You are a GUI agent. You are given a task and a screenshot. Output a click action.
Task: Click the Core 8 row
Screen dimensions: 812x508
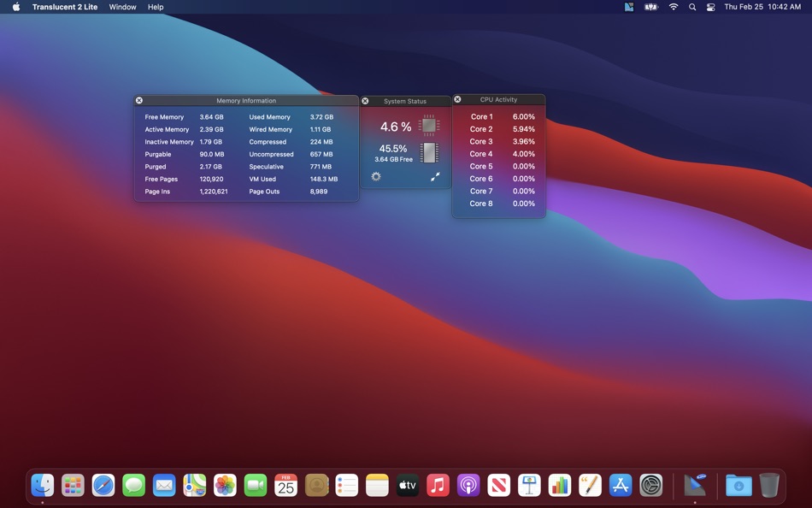pyautogui.click(x=502, y=204)
